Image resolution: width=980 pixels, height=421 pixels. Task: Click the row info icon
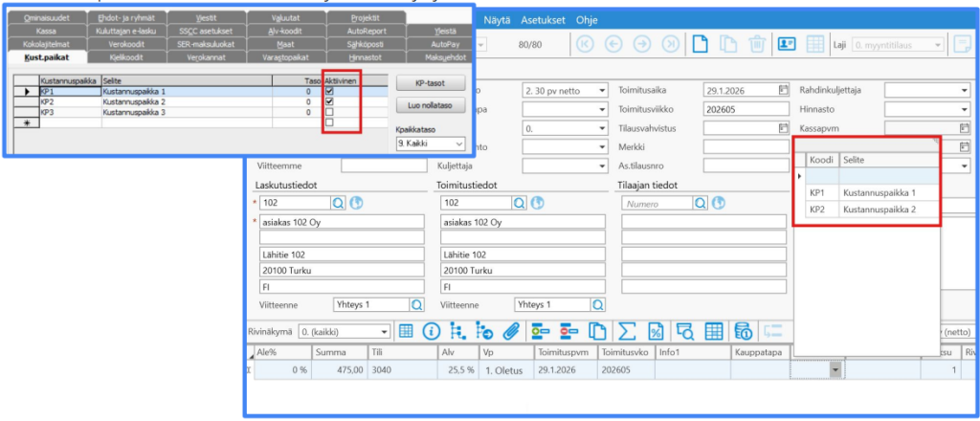431,332
